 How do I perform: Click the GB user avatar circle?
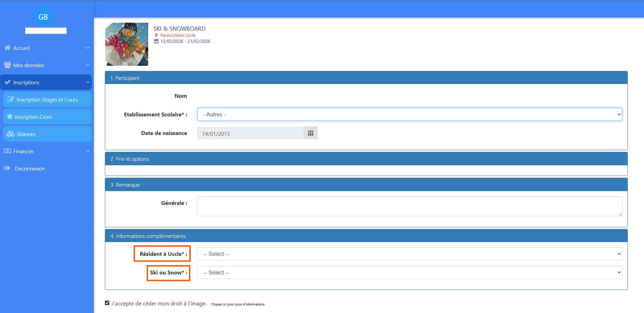coord(43,17)
